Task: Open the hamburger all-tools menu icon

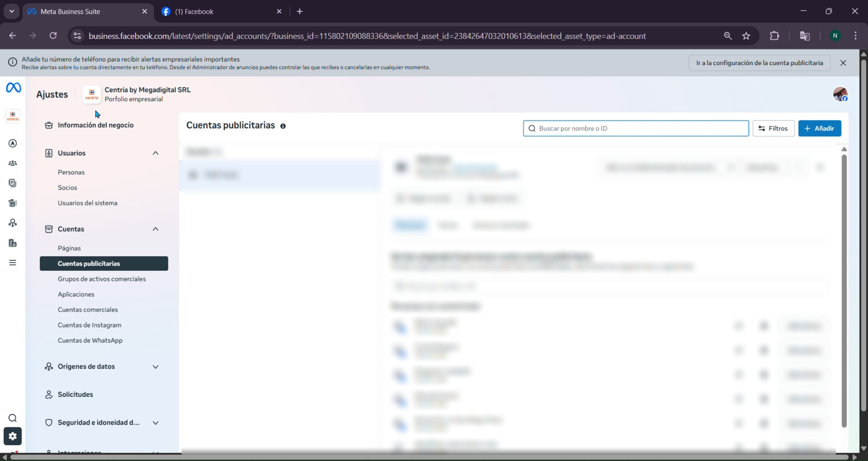Action: (x=13, y=262)
